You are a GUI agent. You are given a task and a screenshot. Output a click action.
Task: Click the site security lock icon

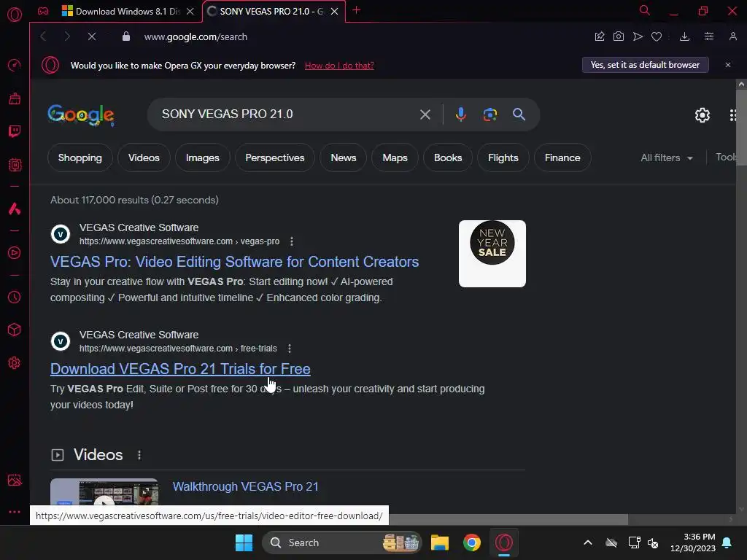tap(125, 36)
